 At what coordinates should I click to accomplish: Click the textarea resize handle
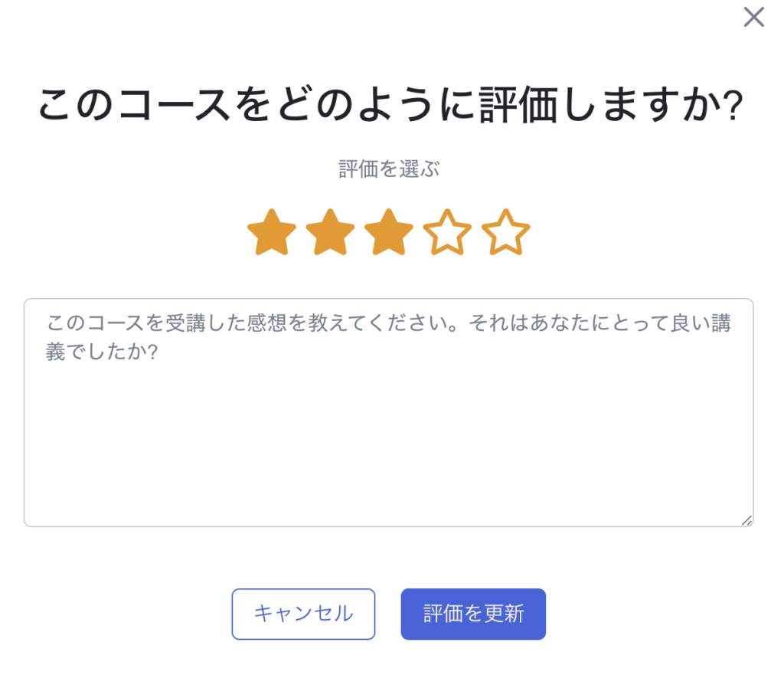[746, 520]
